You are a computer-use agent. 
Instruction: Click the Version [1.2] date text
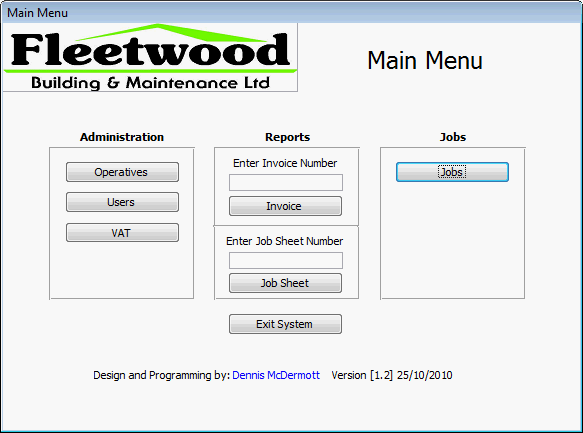pos(392,375)
